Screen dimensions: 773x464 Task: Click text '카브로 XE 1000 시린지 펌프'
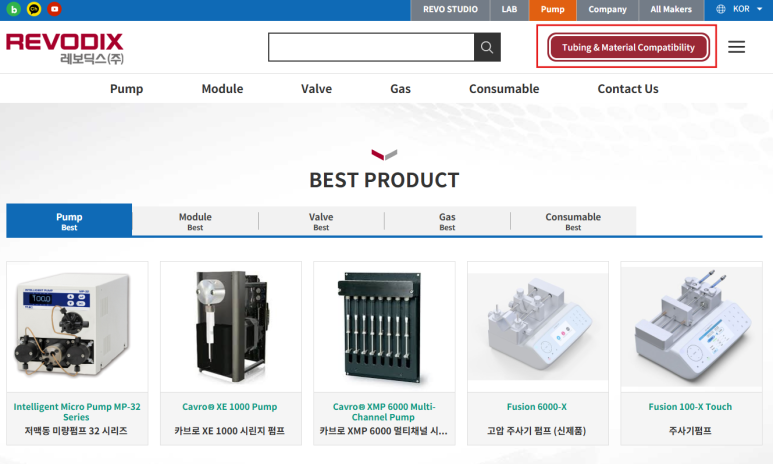tap(230, 431)
